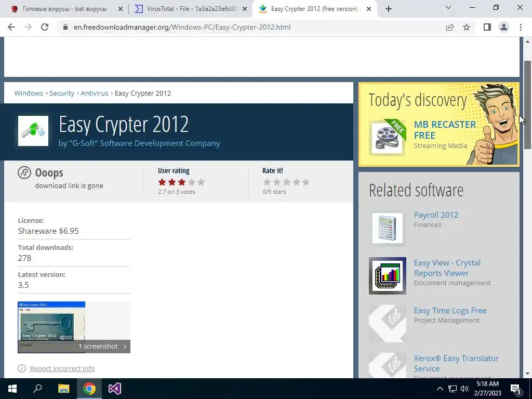
Task: Open the Chrome three-dot menu
Action: 521,27
